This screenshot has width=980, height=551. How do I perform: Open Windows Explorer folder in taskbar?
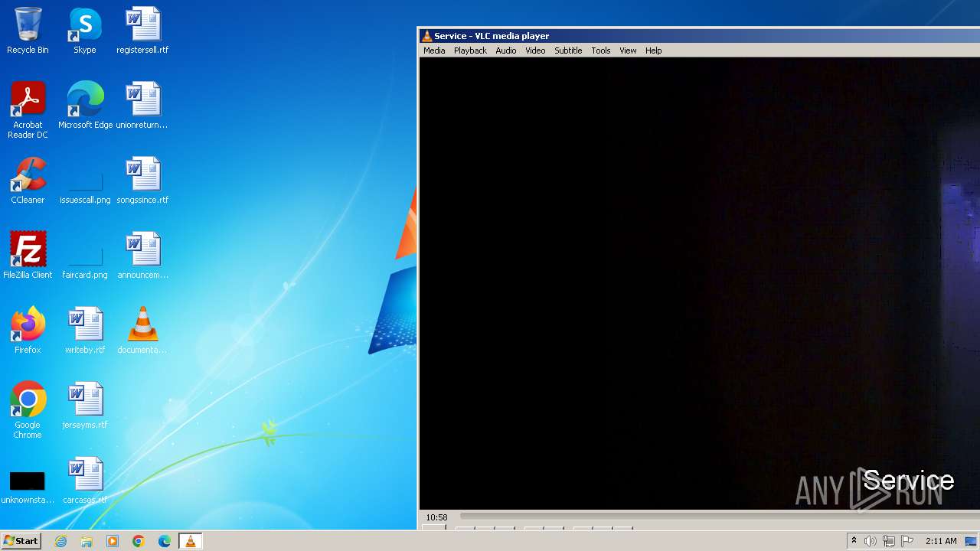click(87, 541)
